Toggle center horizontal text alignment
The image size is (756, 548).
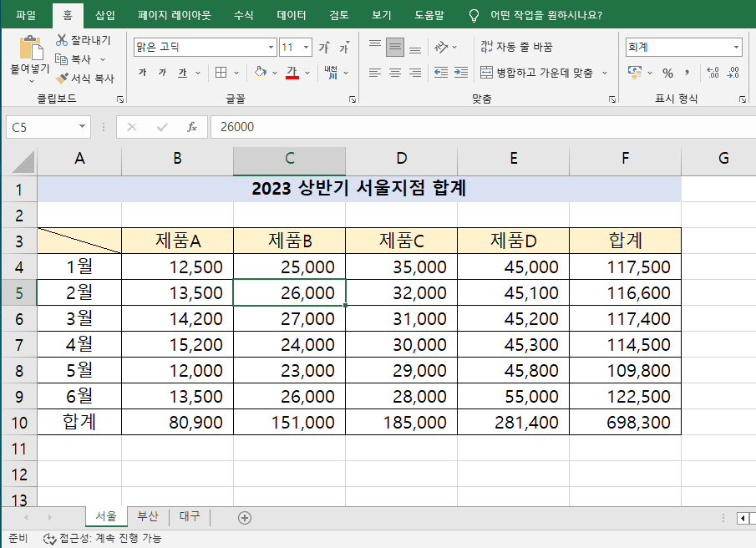pos(395,73)
